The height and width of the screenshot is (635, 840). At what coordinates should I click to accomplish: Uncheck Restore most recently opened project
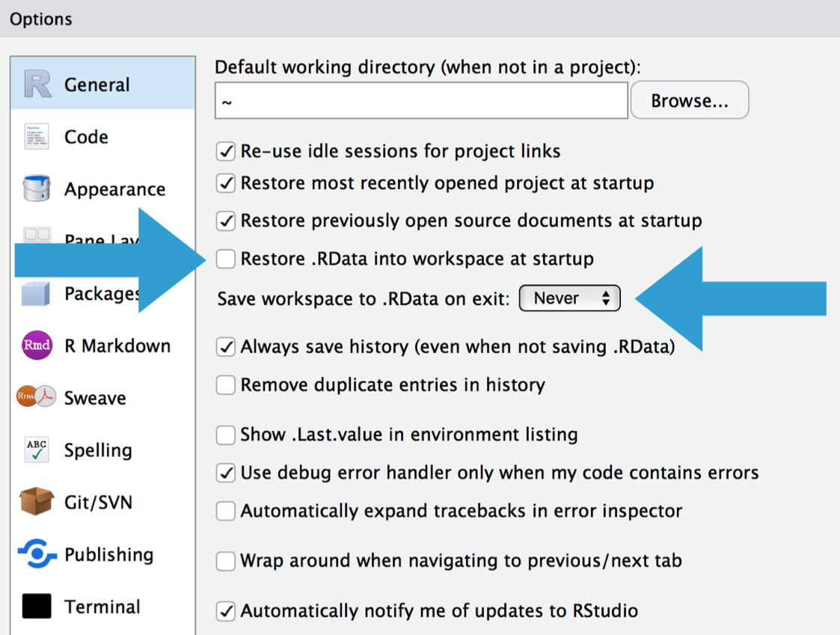[x=226, y=183]
